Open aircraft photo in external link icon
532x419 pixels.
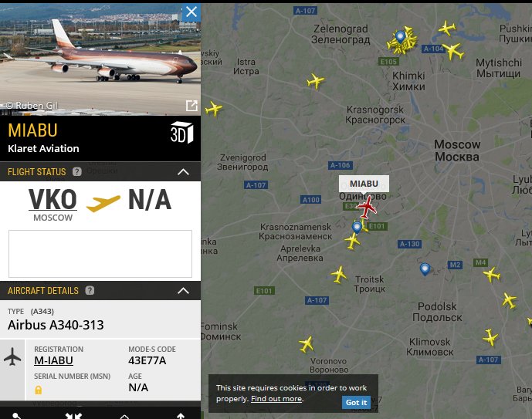[x=191, y=106]
